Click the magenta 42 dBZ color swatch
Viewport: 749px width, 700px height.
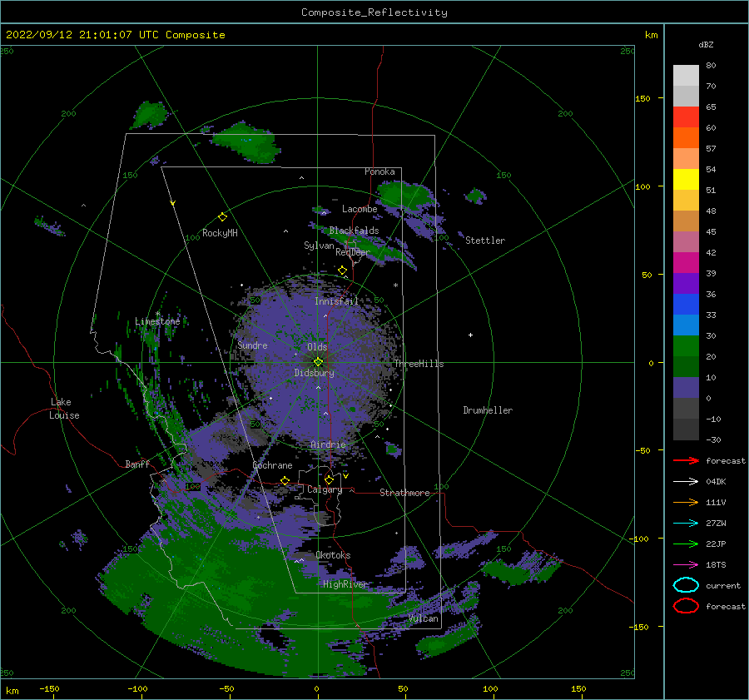pos(686,263)
